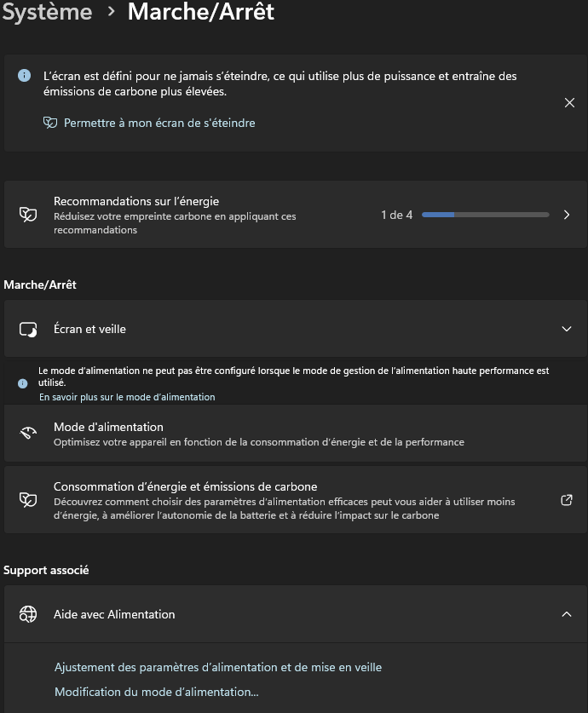Click the Consommation d'énergie leaf heart icon
This screenshot has width=588, height=713.
point(28,500)
